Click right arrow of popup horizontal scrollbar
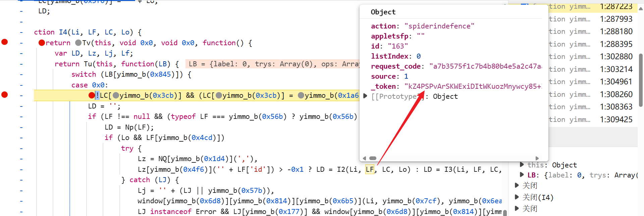This screenshot has width=644, height=216. [537, 158]
